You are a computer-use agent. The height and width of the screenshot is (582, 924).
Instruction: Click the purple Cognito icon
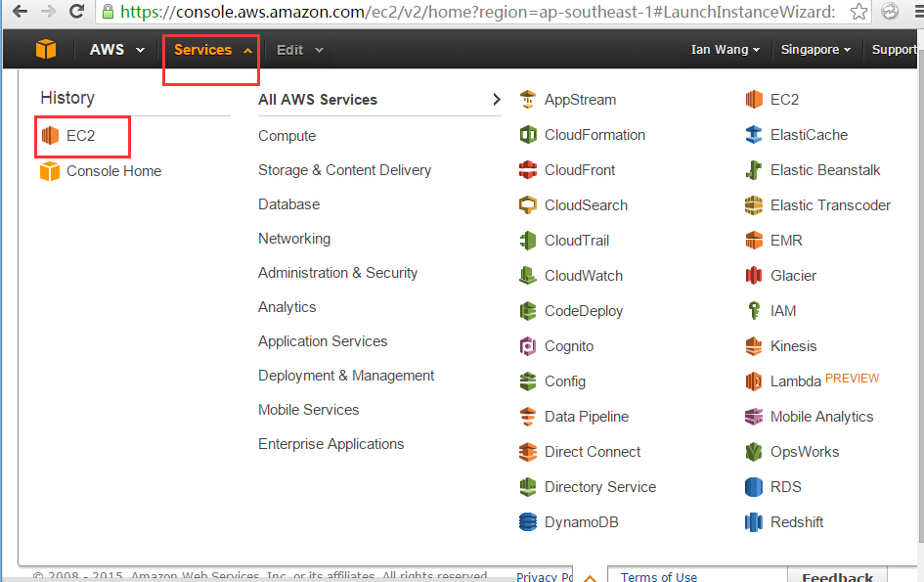click(528, 346)
